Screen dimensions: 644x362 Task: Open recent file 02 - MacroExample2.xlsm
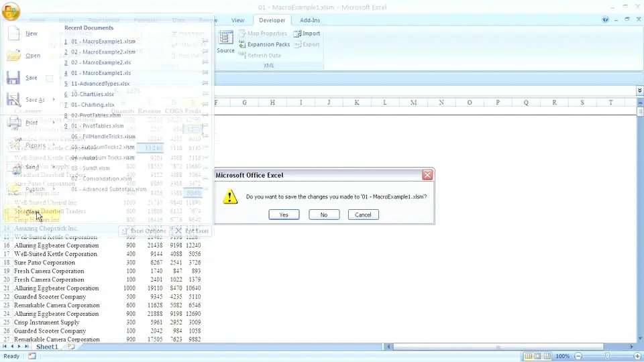click(103, 52)
